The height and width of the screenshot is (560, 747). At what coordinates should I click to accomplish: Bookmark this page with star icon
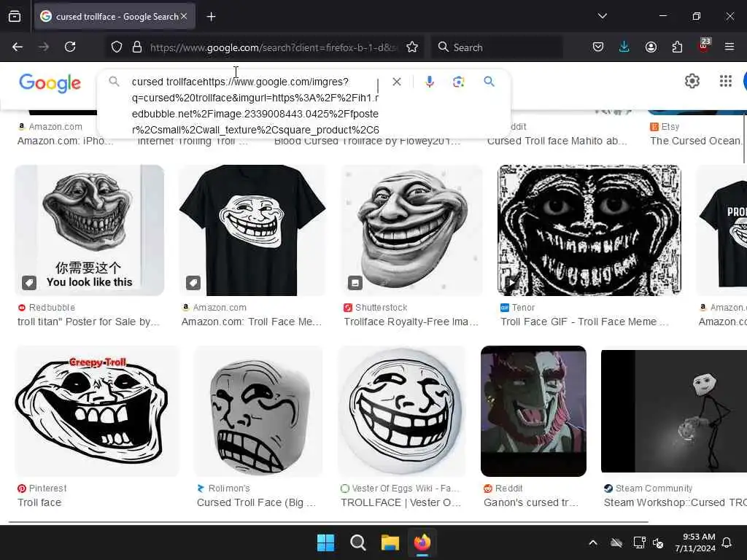point(412,47)
